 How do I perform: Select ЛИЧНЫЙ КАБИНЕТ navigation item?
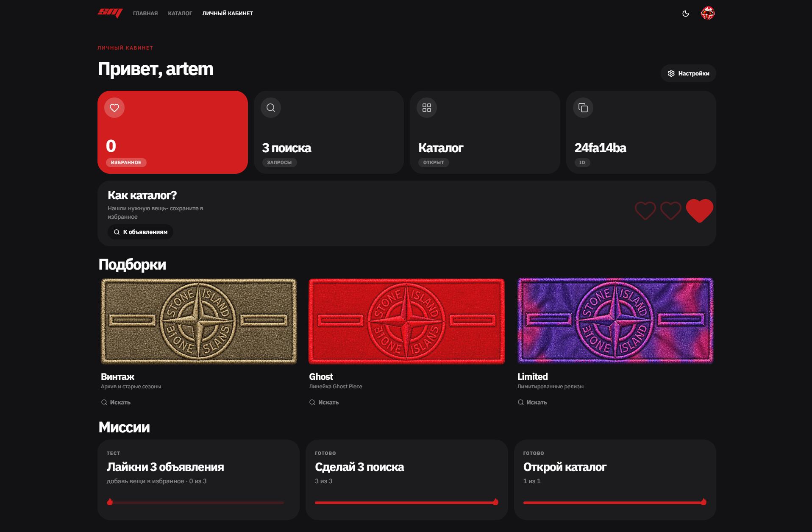[x=228, y=14]
